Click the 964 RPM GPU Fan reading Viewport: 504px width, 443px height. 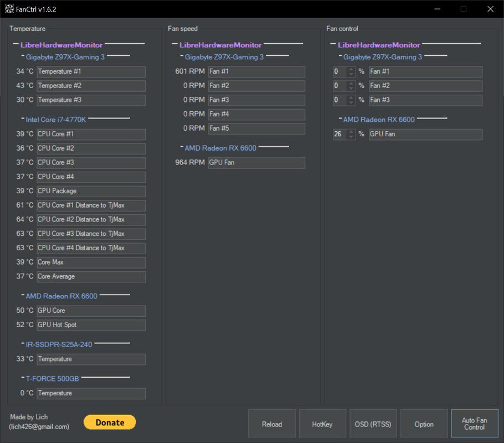click(189, 162)
